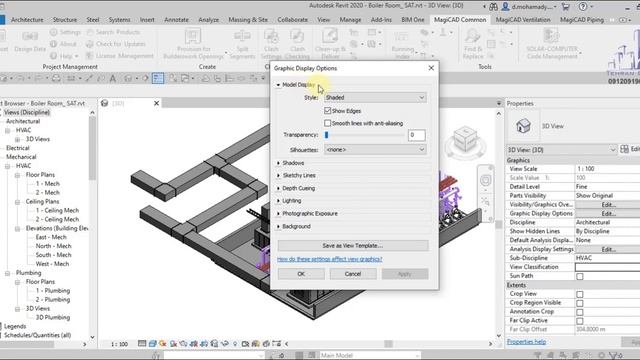Check the Crop Region Visible box
Image resolution: width=640 pixels, height=360 pixels.
click(x=580, y=303)
